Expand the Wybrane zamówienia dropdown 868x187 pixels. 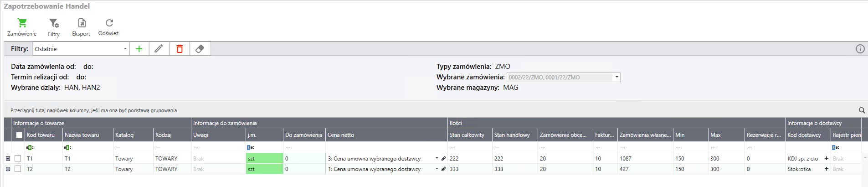pyautogui.click(x=617, y=77)
